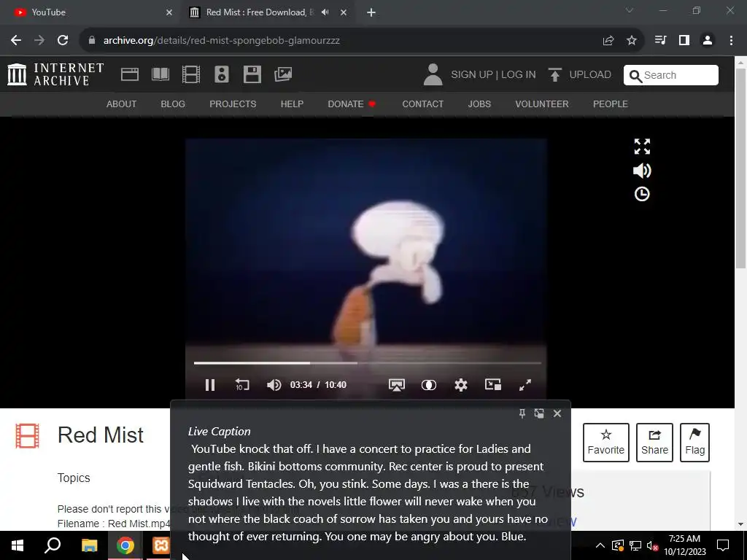
Task: Close the Live Caption overlay
Action: click(557, 413)
